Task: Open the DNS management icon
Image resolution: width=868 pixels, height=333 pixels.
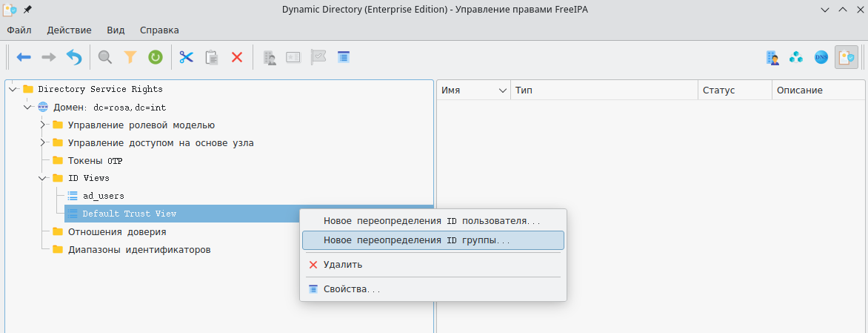Action: tap(821, 57)
